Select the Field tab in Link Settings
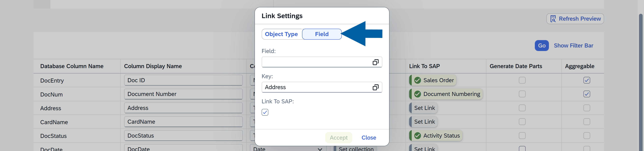This screenshot has width=644, height=151. click(x=321, y=34)
